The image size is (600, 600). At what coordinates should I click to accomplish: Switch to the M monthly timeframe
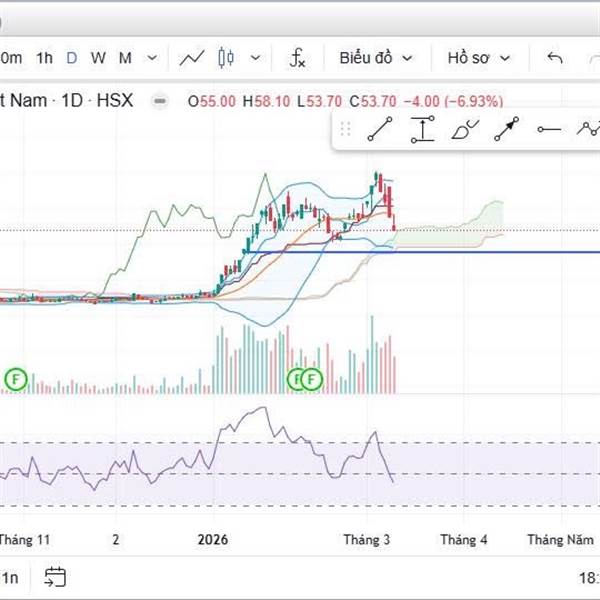(x=125, y=58)
